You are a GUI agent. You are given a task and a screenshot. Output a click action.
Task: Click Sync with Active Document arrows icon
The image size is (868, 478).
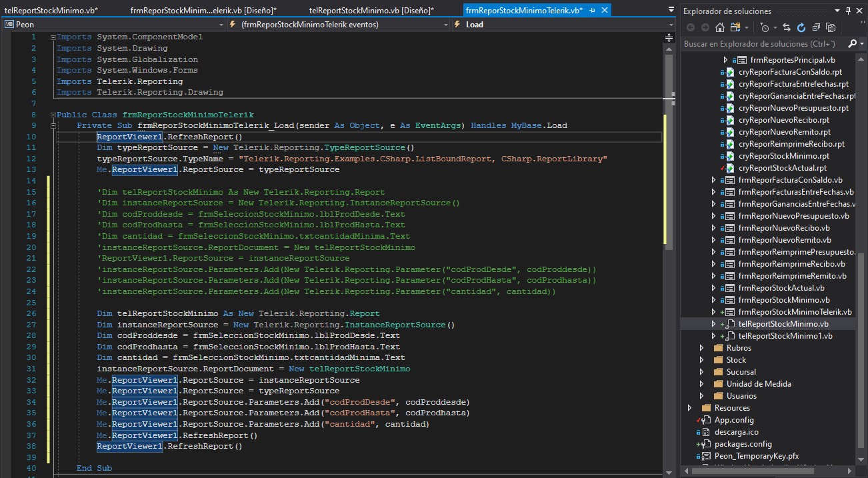coord(787,27)
